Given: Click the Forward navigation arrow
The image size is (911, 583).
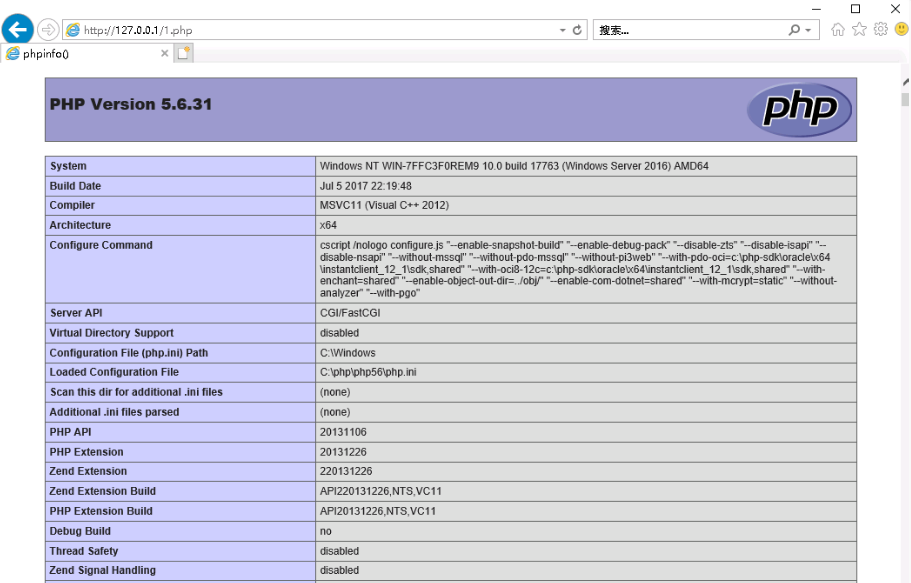Looking at the screenshot, I should point(47,29).
